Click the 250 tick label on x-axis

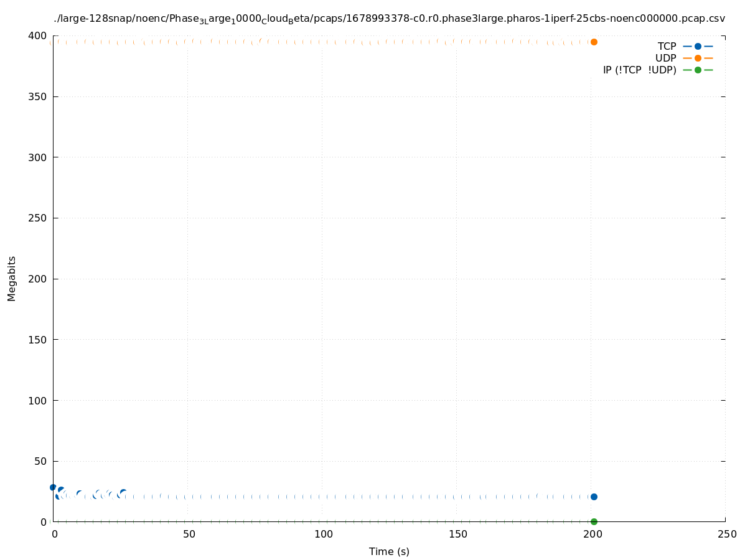click(726, 534)
